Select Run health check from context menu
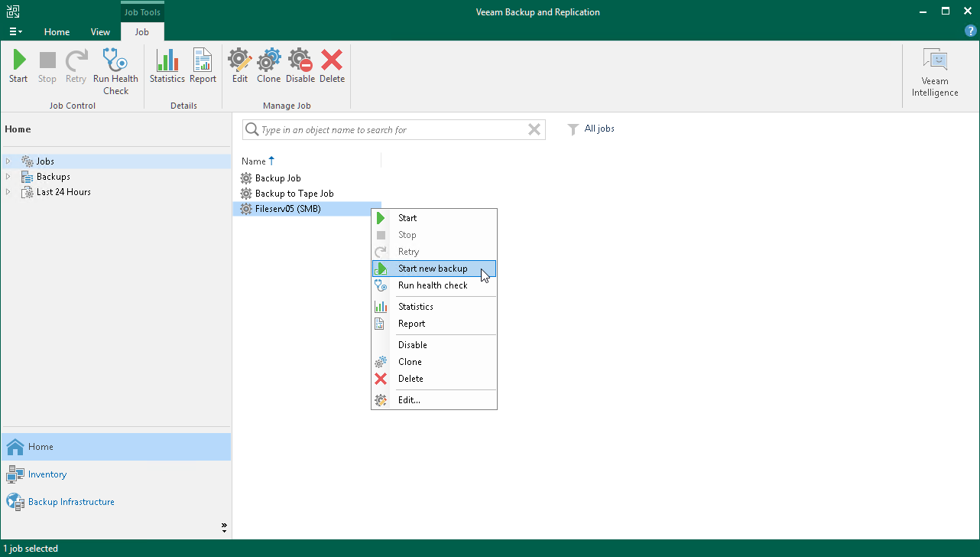Screen dimensions: 980x557 point(432,285)
